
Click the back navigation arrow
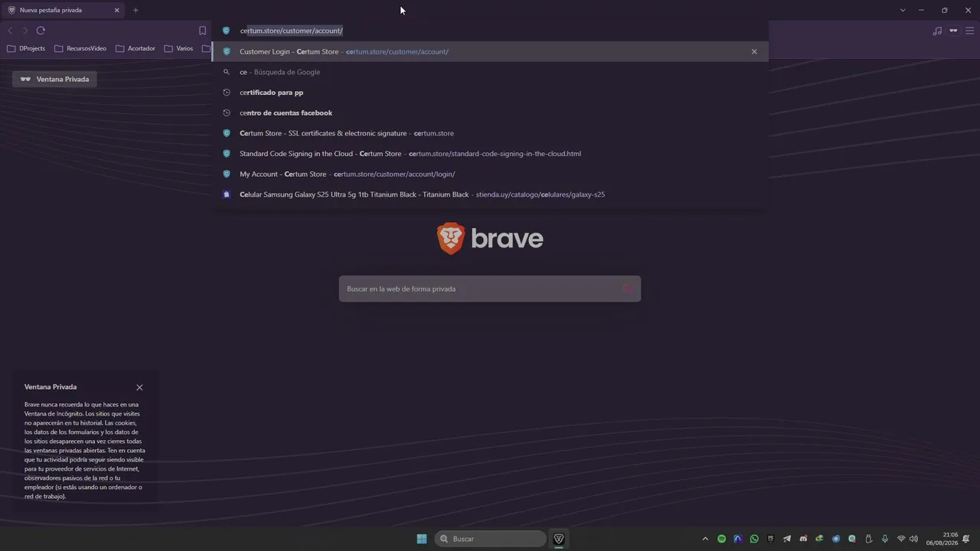[10, 31]
